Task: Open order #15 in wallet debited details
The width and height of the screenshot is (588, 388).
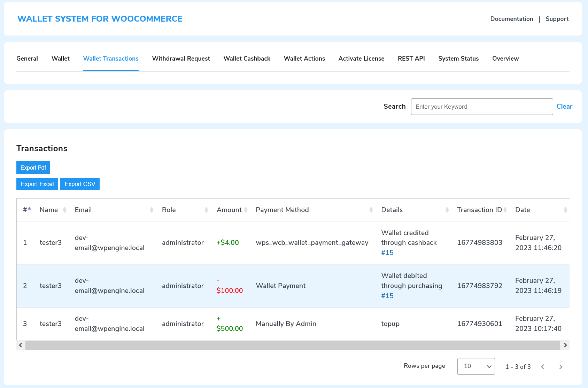Action: [x=387, y=296]
